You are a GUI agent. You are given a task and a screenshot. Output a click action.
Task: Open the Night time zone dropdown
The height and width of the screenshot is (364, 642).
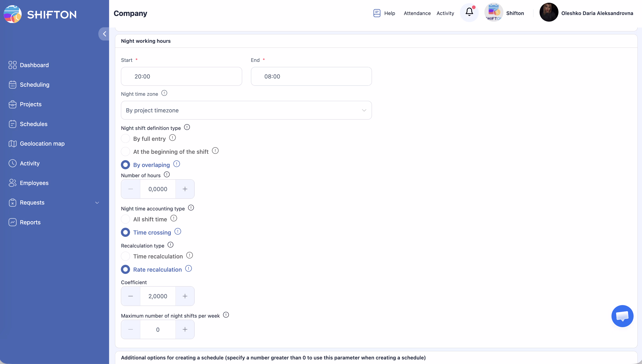[246, 110]
